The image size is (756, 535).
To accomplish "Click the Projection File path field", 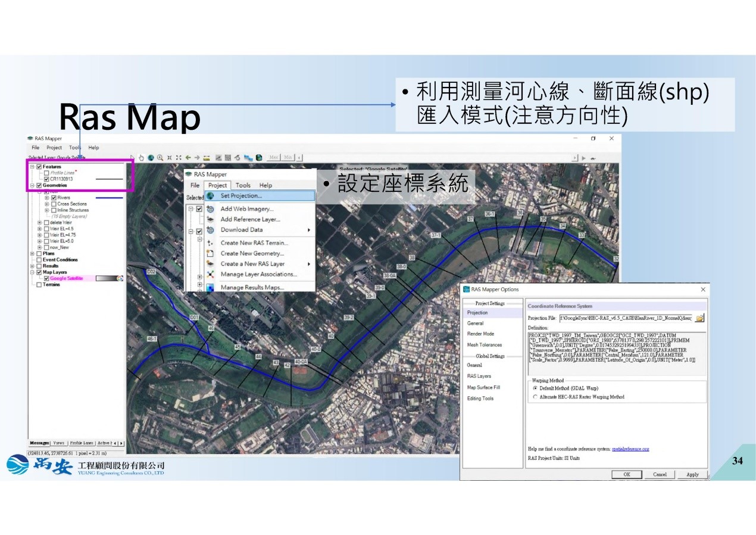I will [x=625, y=318].
